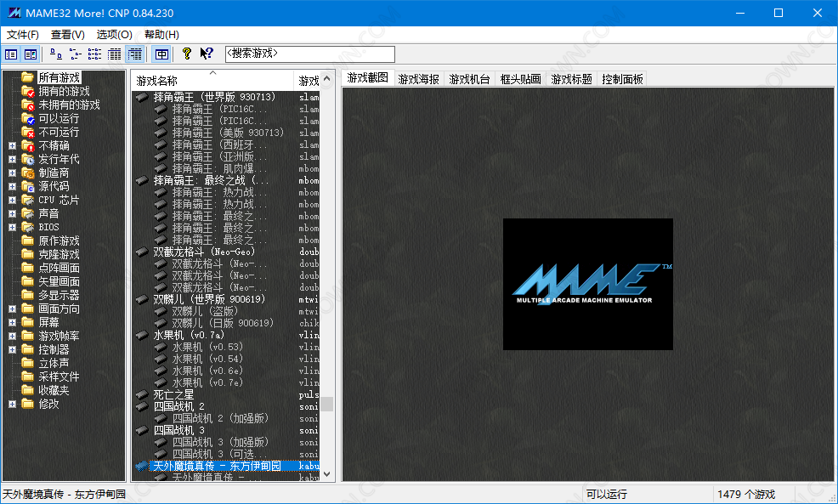Click the game list scrollbar up arrow

327,79
